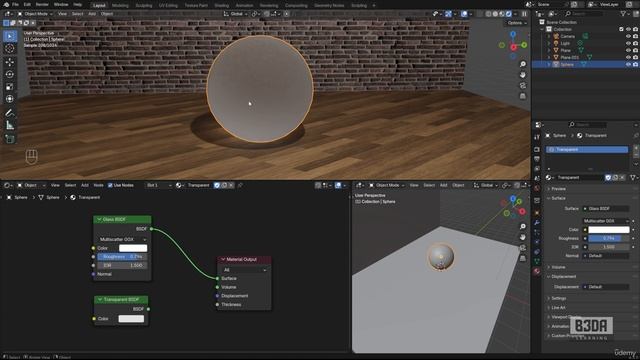Switch to the Modeling workspace tab

click(x=120, y=6)
